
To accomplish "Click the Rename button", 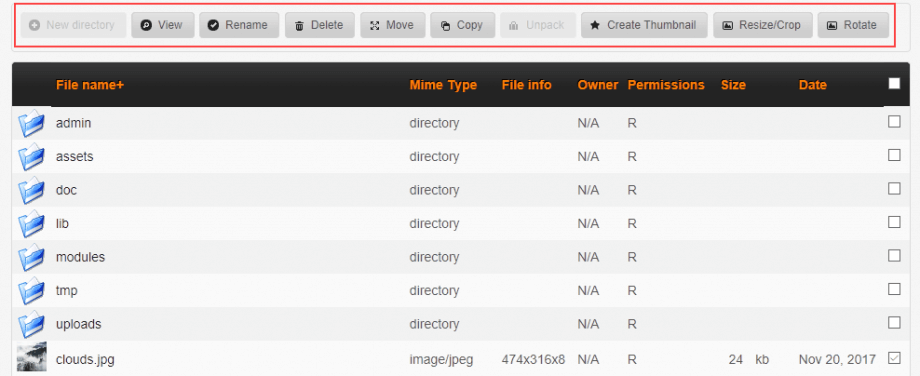I will point(239,25).
